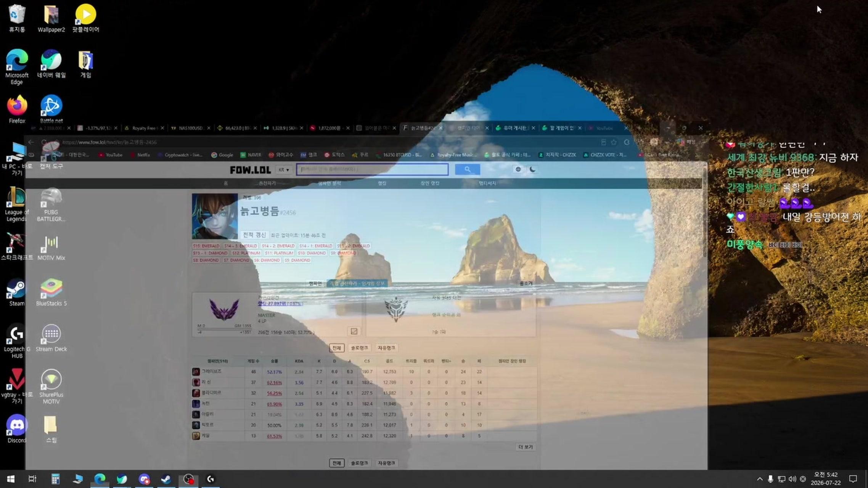Viewport: 868px width, 488px height.
Task: Click the OBS recording icon in the taskbar
Action: pos(188,479)
